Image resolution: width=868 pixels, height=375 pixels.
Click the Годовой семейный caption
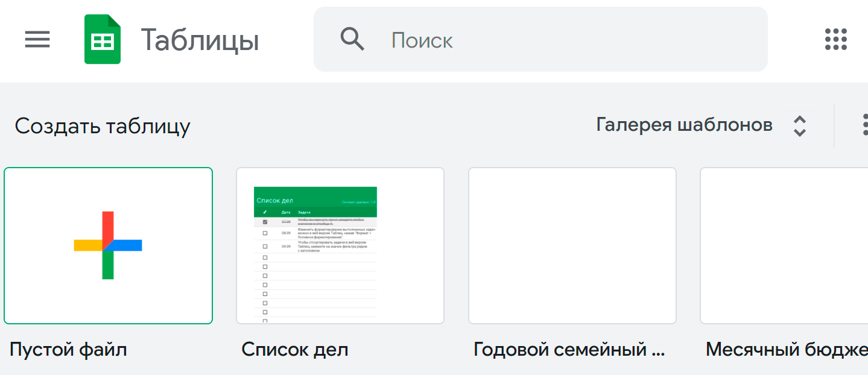point(569,349)
